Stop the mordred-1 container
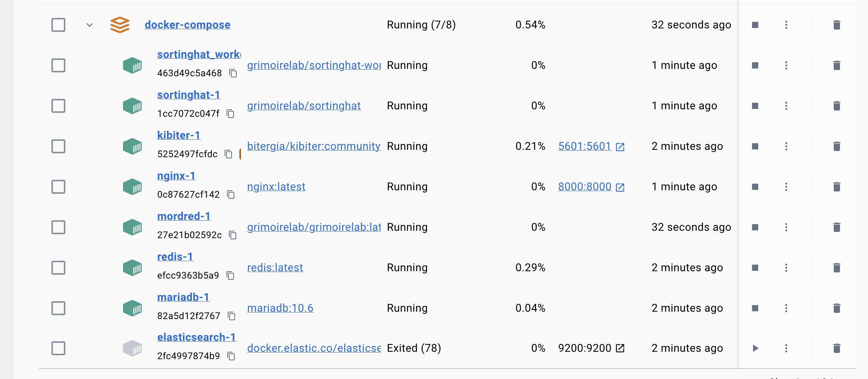 click(756, 227)
